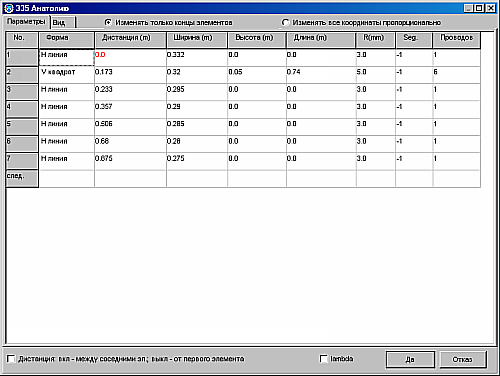Click distance value 0.875

point(130,161)
